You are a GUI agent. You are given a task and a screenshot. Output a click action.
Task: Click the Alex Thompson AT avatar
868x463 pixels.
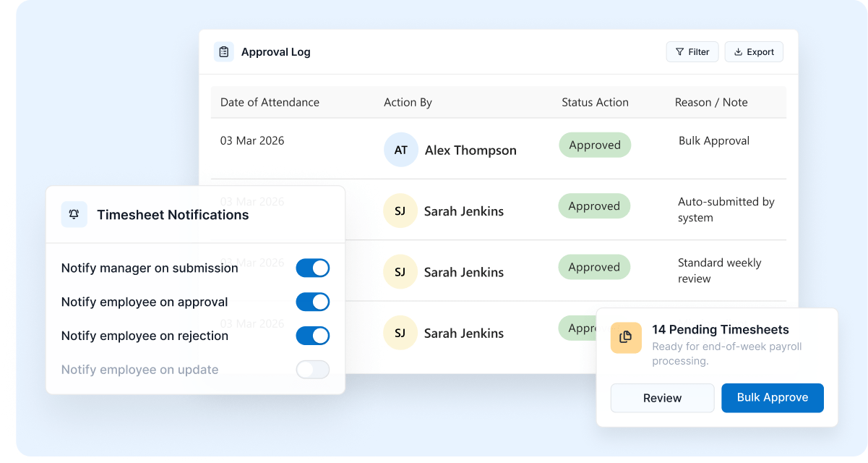pos(400,150)
